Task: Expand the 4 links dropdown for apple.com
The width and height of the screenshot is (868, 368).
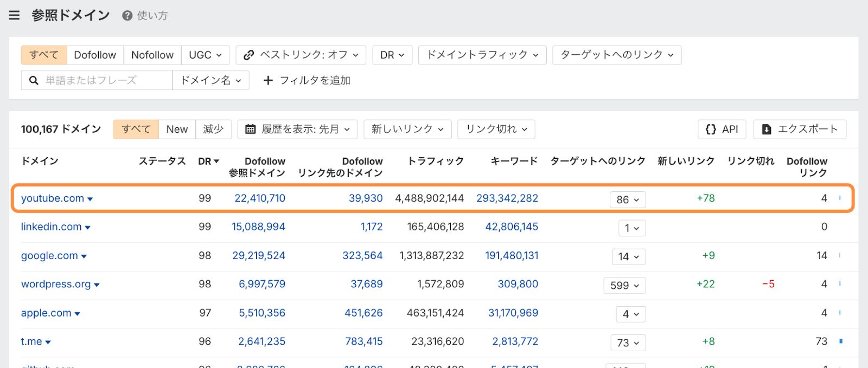Action: [631, 314]
